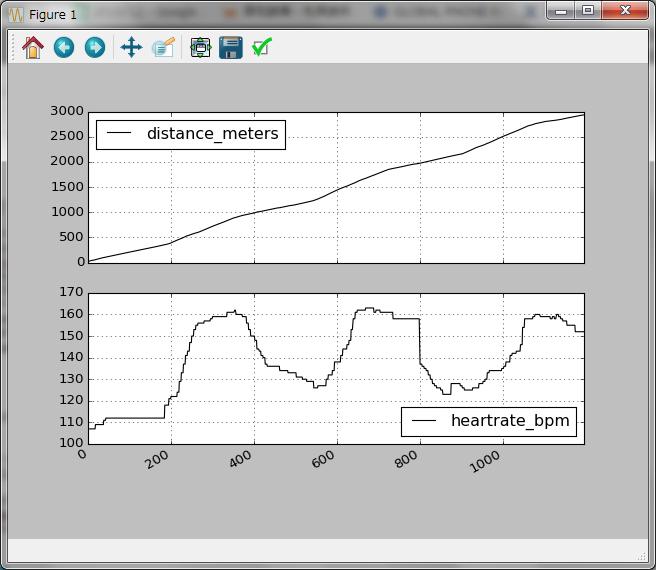Save the figure with the floppy disk icon
The image size is (656, 570).
click(x=231, y=47)
